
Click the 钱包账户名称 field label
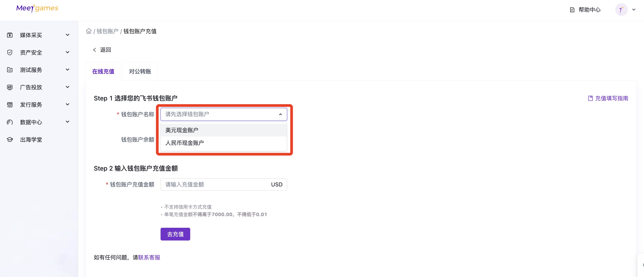[x=137, y=114]
